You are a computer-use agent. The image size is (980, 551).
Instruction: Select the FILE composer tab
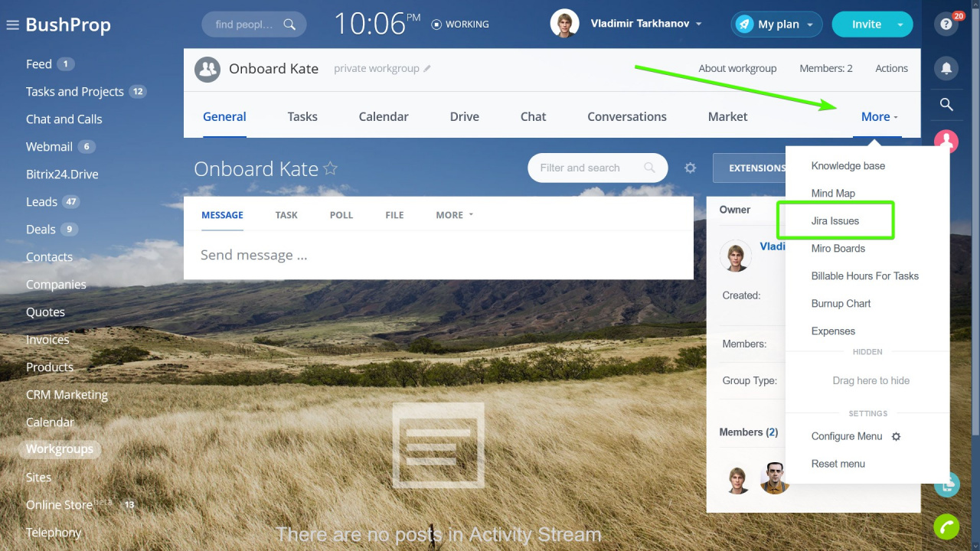394,215
